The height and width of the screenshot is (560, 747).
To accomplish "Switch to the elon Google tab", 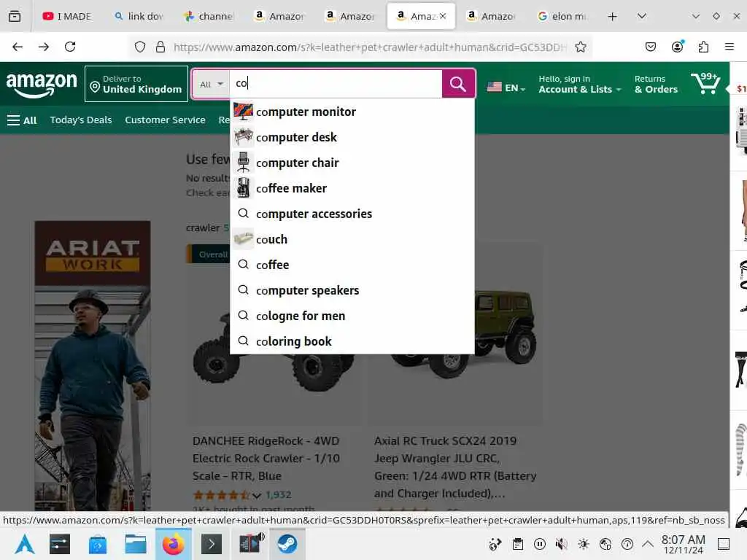I will click(x=562, y=16).
